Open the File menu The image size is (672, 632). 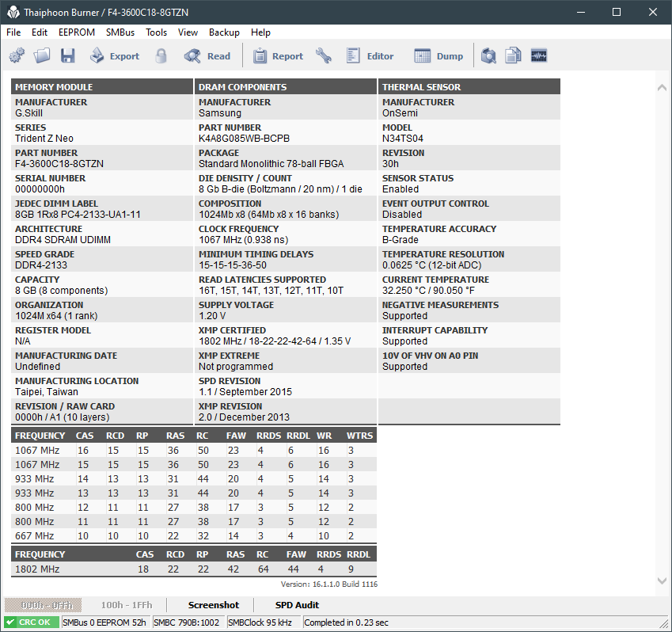tap(13, 32)
